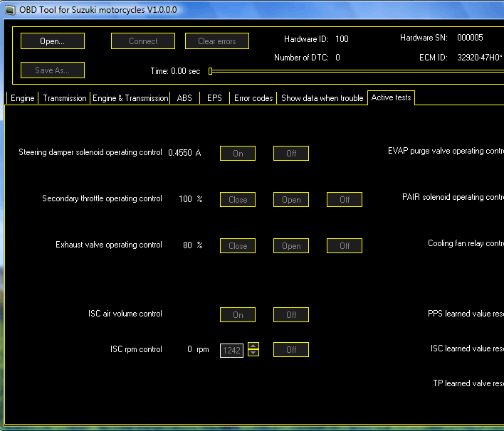Click the OBD Tool application icon in title bar
This screenshot has width=504, height=431.
[10, 10]
